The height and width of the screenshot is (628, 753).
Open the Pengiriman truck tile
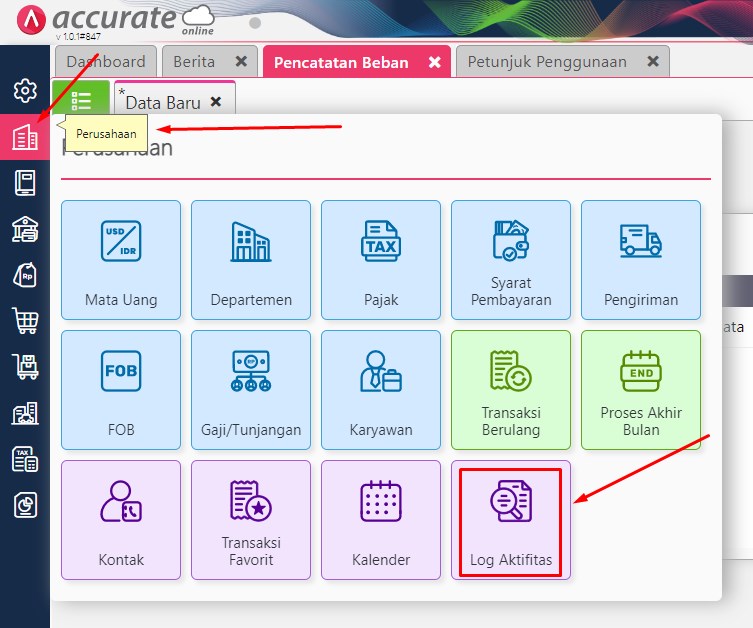click(x=641, y=260)
